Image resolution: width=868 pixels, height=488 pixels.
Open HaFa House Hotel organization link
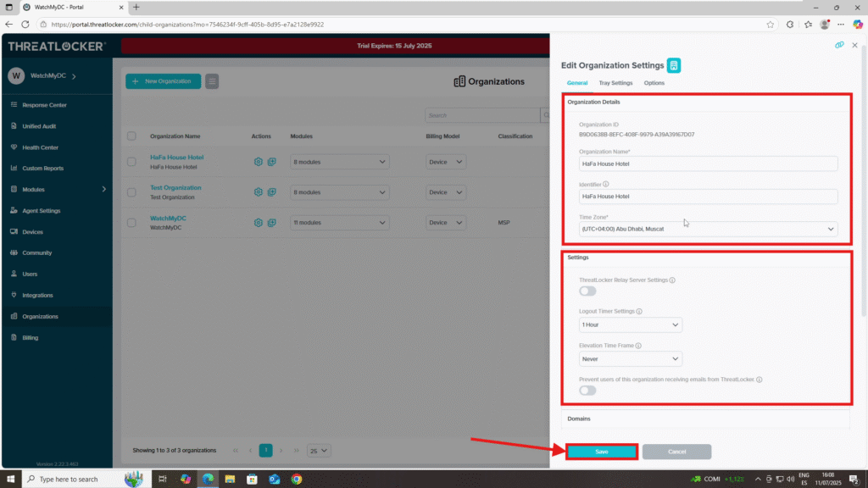(x=176, y=157)
